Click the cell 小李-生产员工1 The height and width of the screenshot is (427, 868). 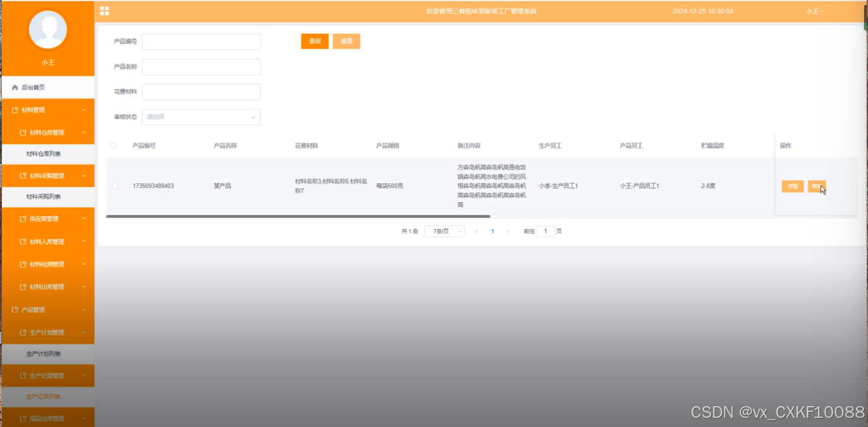(x=559, y=186)
